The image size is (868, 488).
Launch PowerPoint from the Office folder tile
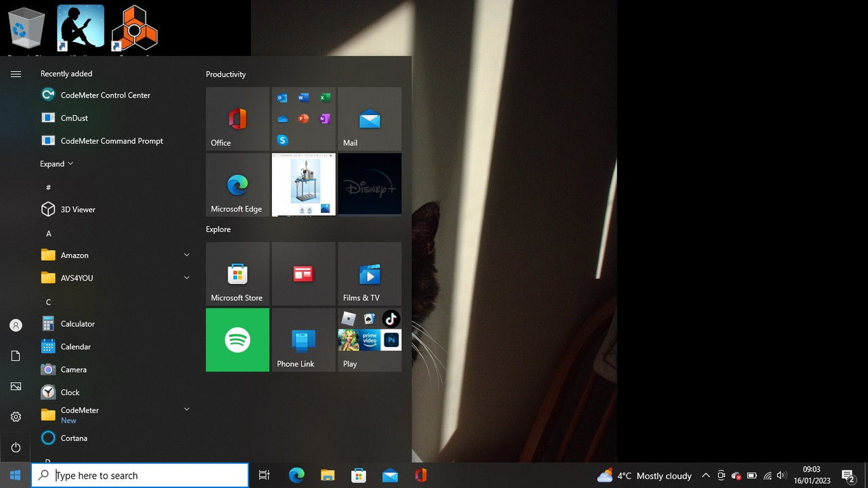(304, 119)
